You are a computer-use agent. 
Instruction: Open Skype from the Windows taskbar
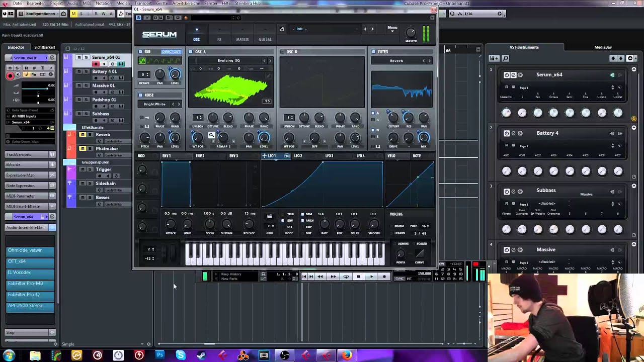pos(181,355)
